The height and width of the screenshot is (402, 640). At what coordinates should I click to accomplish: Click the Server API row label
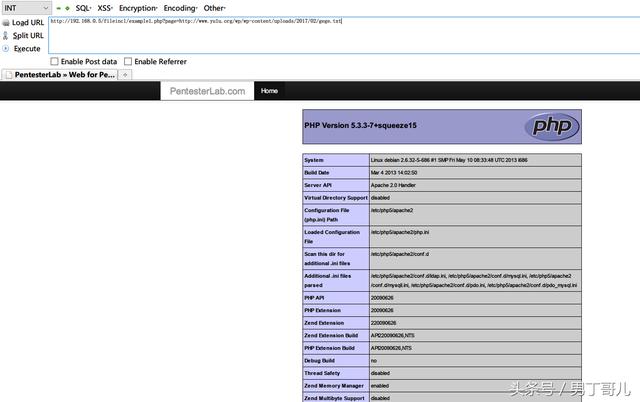(x=318, y=185)
